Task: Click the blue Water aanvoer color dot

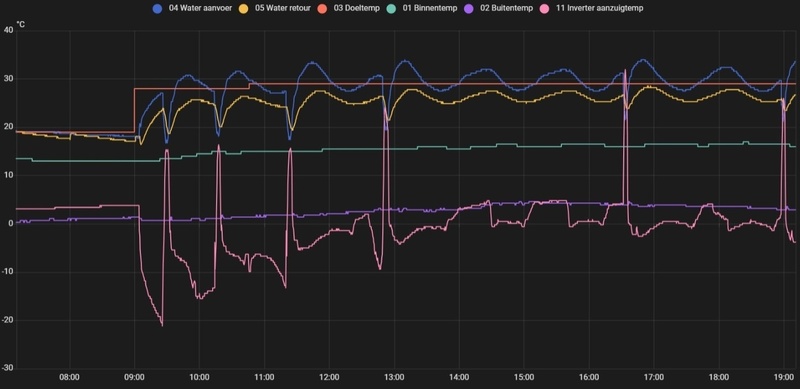Action: click(x=158, y=8)
